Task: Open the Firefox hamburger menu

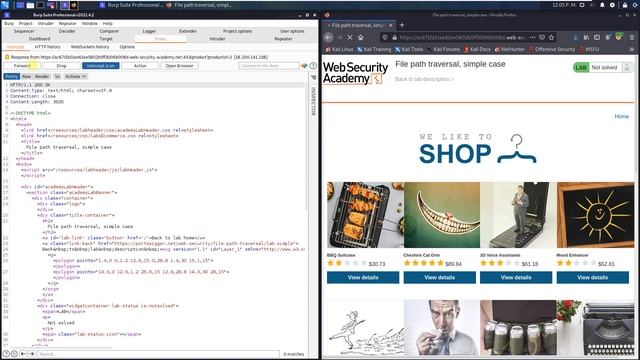Action: click(x=631, y=37)
